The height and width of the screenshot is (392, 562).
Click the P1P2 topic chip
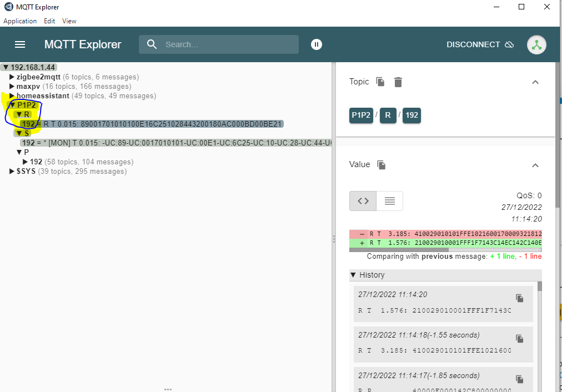[x=361, y=115]
